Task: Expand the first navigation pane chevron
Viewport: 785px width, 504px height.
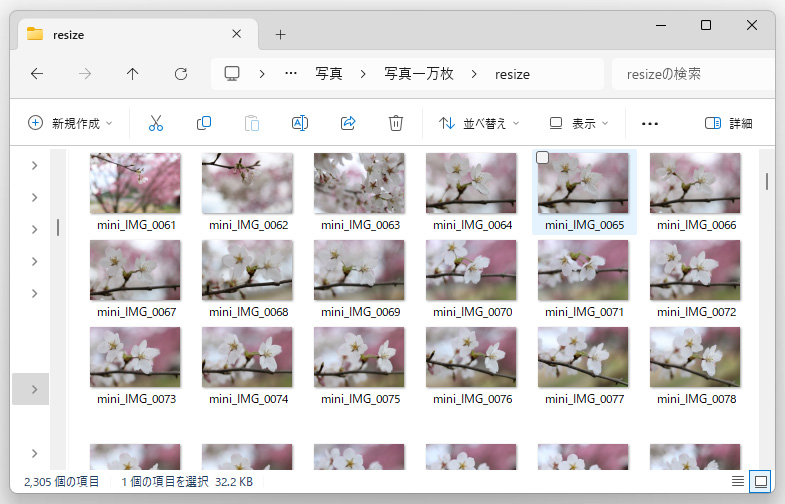Action: [34, 165]
